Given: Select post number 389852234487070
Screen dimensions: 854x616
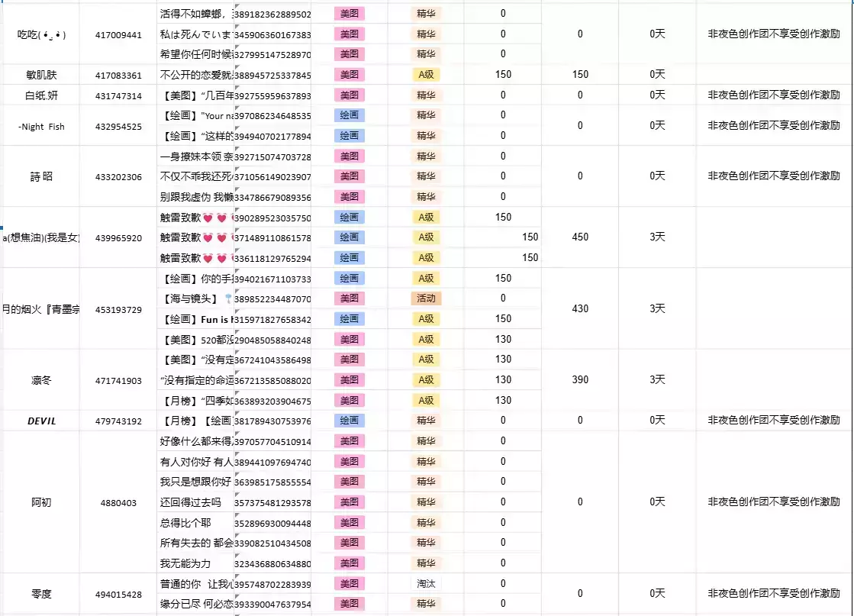Looking at the screenshot, I should 273,298.
